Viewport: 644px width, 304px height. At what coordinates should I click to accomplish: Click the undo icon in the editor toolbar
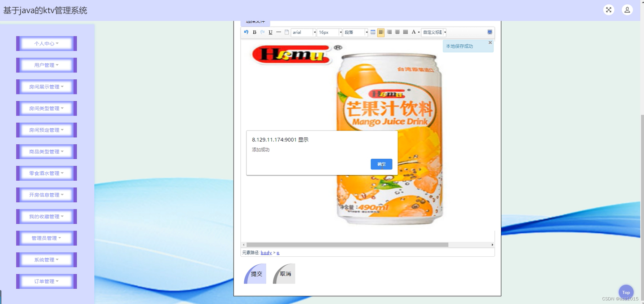click(x=246, y=32)
